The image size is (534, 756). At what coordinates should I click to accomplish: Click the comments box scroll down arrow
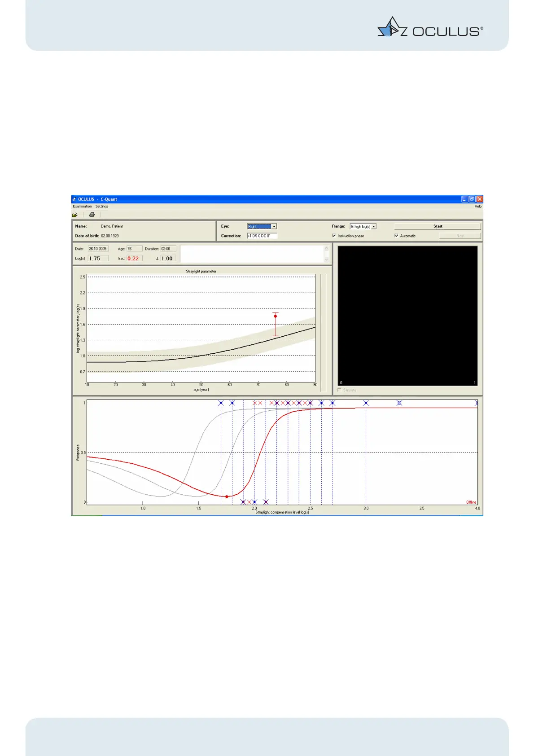pos(327,260)
